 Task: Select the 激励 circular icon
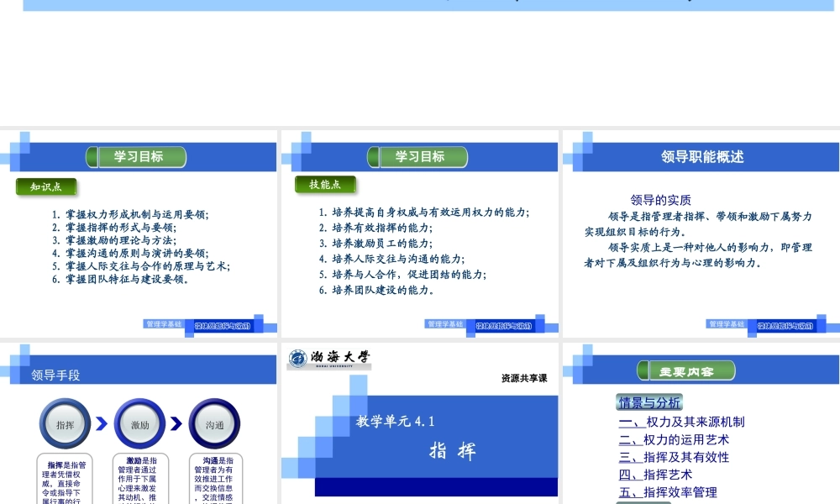click(139, 423)
